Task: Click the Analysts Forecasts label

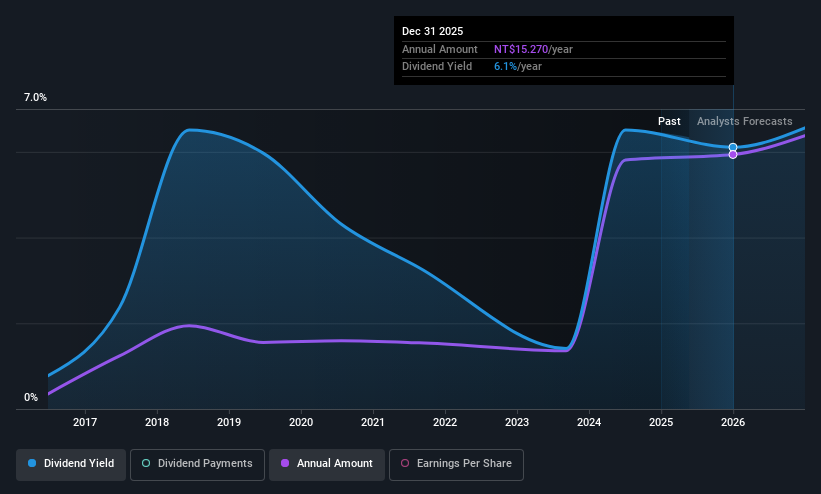Action: tap(745, 122)
